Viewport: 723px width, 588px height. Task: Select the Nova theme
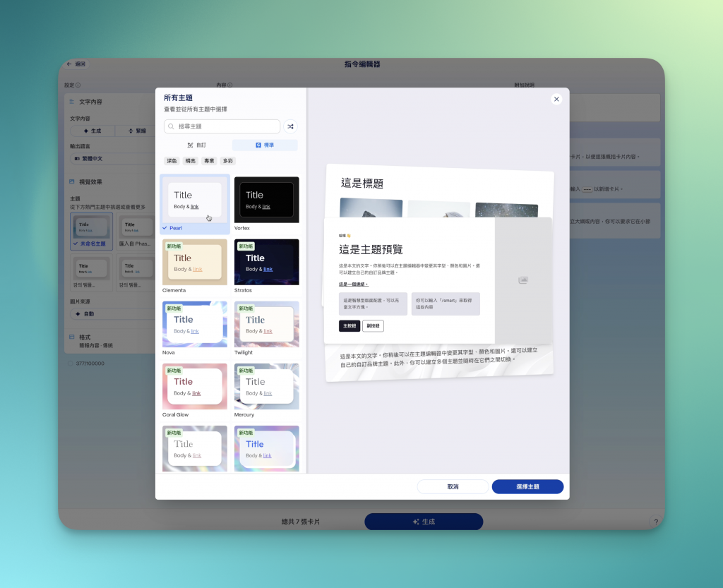point(195,328)
